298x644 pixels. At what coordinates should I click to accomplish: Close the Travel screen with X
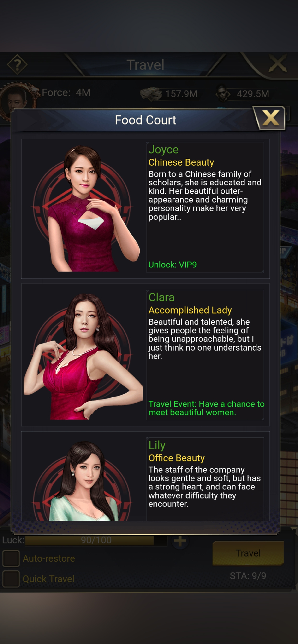(x=277, y=64)
